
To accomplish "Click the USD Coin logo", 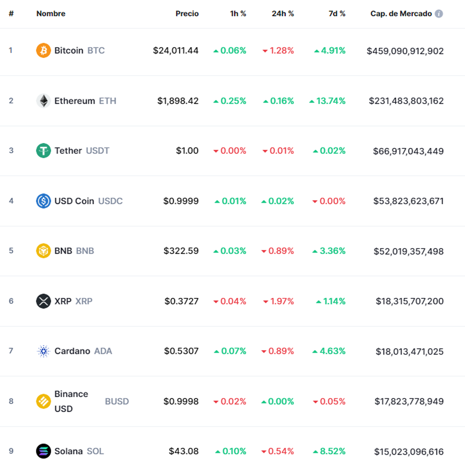I will [43, 201].
